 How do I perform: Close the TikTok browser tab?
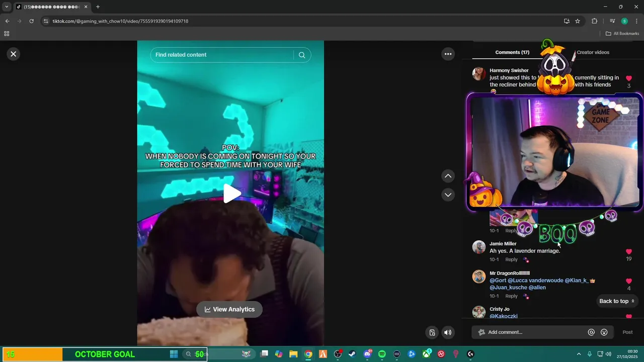pos(86,7)
